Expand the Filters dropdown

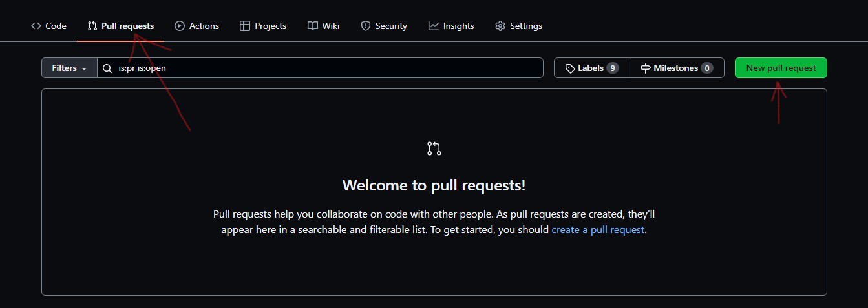[69, 68]
